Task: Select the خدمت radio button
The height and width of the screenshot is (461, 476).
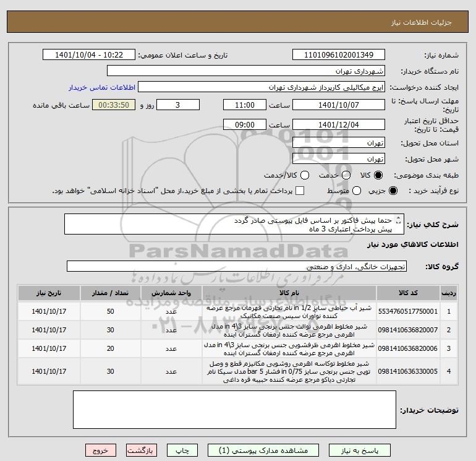Action: click(346, 175)
